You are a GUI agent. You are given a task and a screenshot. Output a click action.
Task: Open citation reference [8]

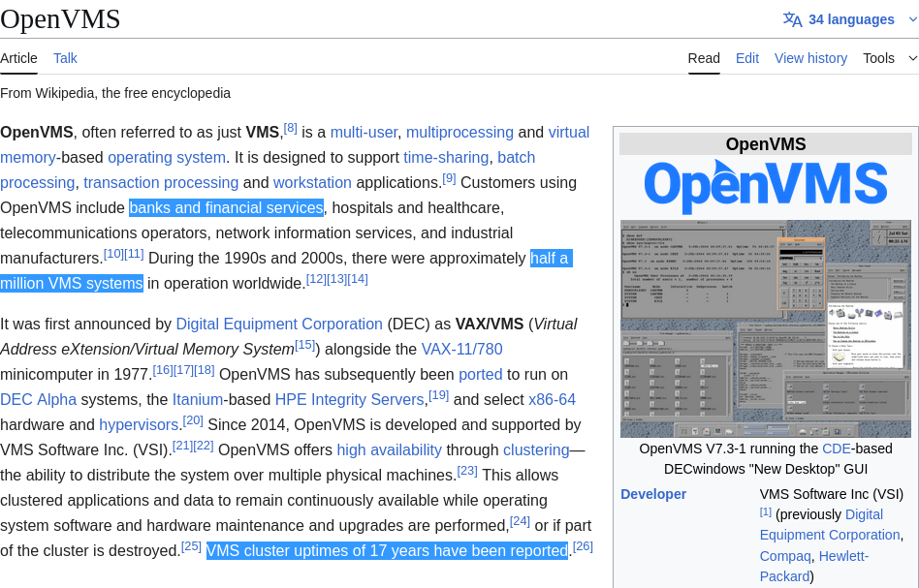point(290,128)
